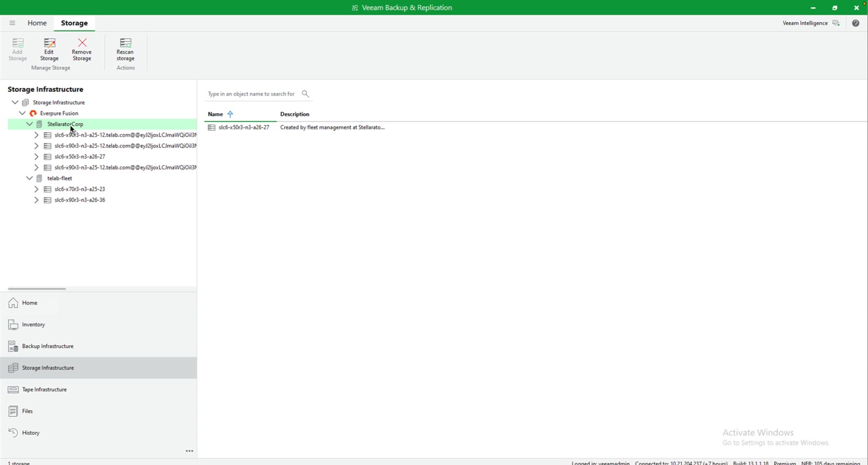Screen dimensions: 868x465
Task: Click the help question mark icon
Action: [x=856, y=23]
